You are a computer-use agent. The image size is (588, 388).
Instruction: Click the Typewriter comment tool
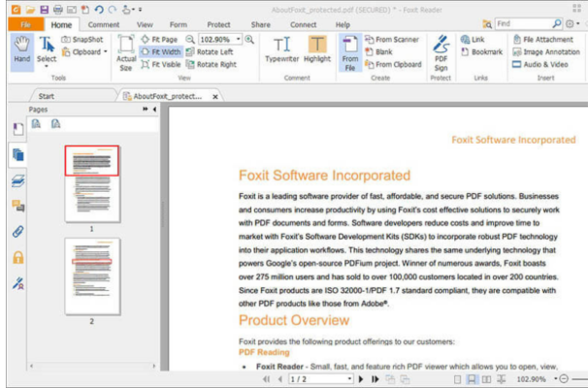point(281,50)
